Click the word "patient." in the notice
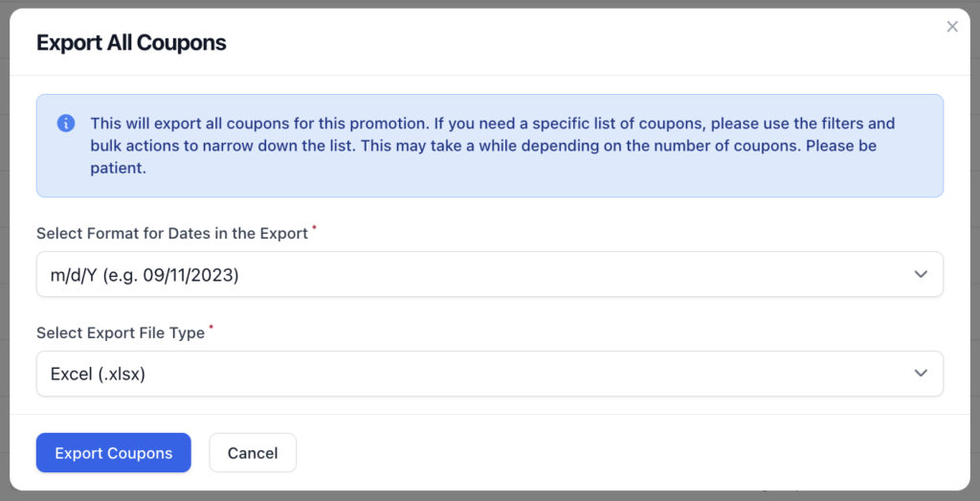The height and width of the screenshot is (501, 980). pyautogui.click(x=118, y=169)
